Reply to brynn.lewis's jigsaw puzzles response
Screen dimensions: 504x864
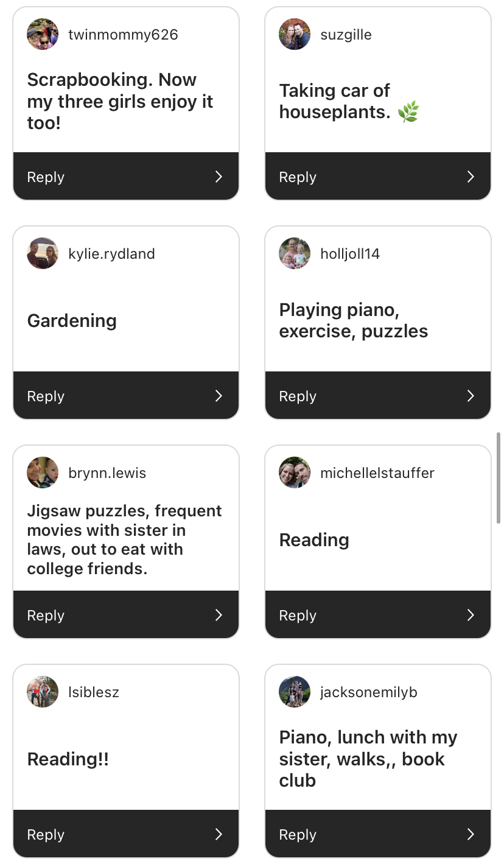(x=46, y=615)
